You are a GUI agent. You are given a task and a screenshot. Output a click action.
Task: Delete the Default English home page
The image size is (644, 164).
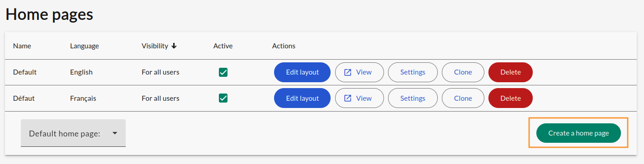[511, 72]
